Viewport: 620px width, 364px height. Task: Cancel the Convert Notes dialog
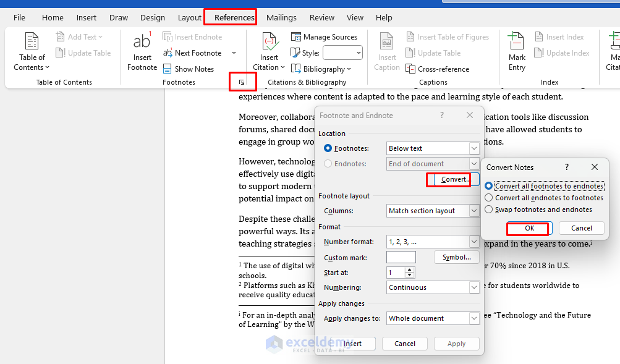[581, 228]
